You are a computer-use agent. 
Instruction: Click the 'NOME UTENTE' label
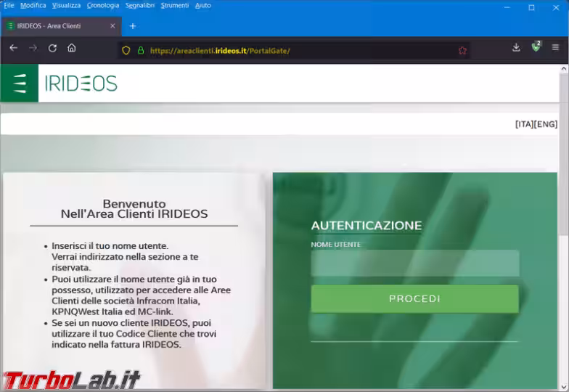335,245
